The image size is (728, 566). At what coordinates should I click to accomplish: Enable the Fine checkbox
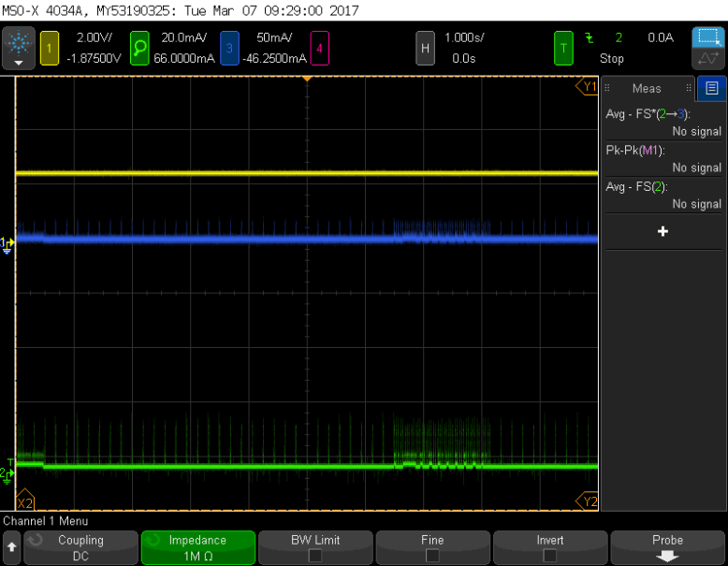pos(432,555)
